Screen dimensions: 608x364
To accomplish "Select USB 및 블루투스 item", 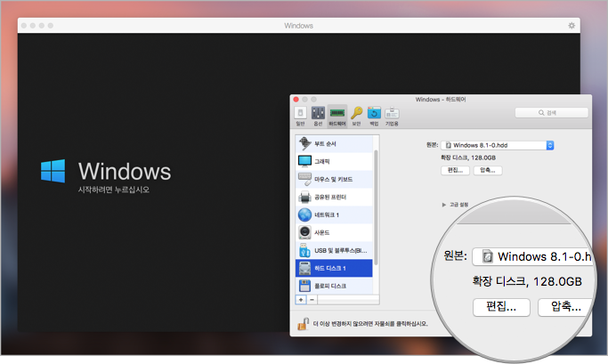I will [x=334, y=250].
